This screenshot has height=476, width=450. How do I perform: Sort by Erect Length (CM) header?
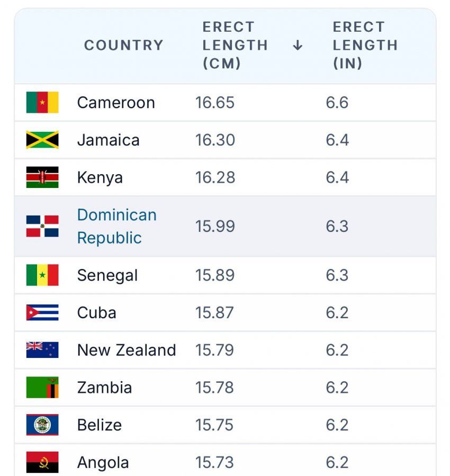[235, 46]
